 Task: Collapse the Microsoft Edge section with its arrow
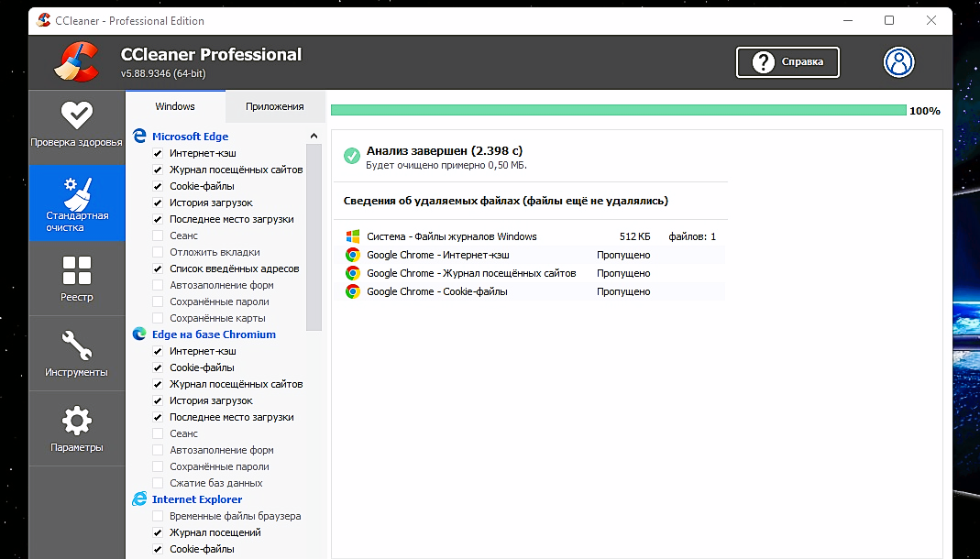(x=314, y=137)
